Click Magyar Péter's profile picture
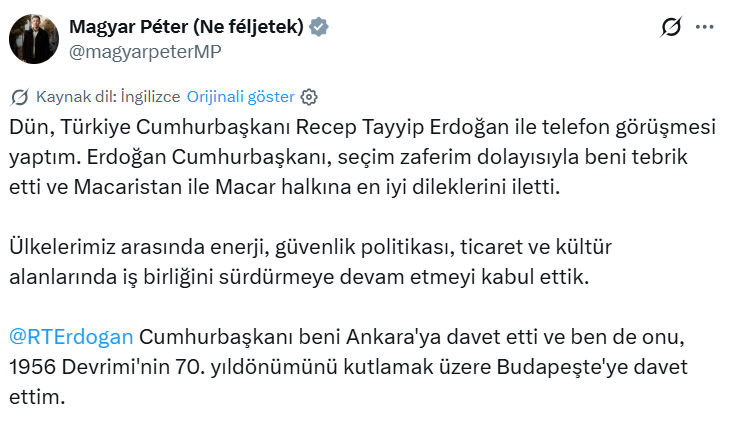 point(33,39)
